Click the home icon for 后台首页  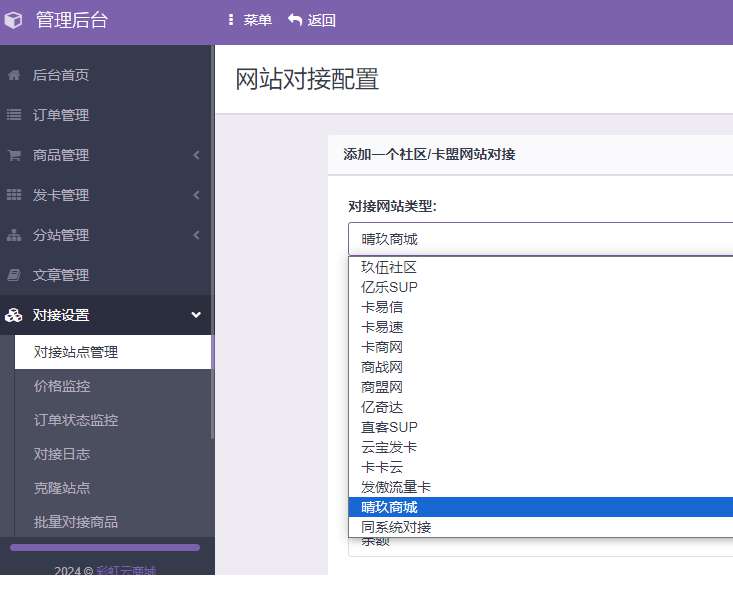pyautogui.click(x=14, y=75)
